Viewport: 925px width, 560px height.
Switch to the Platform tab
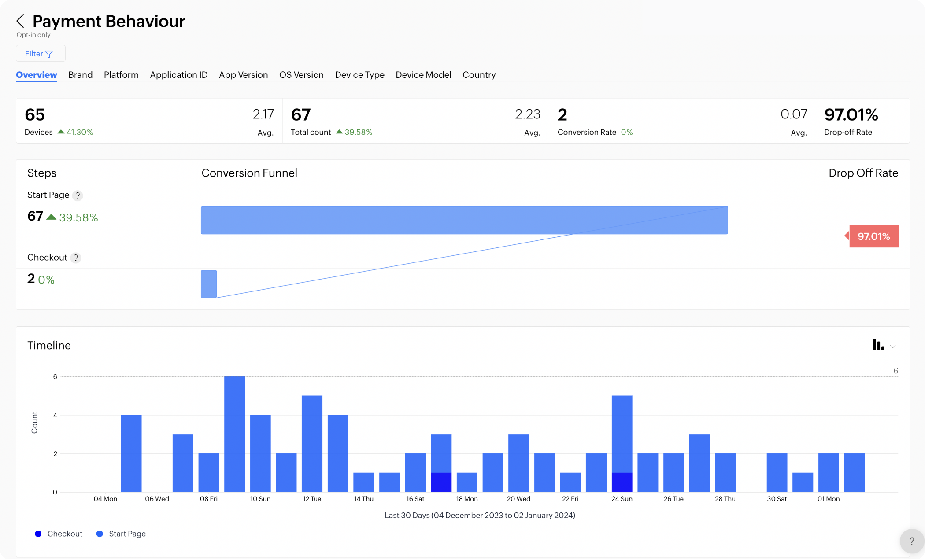tap(121, 75)
